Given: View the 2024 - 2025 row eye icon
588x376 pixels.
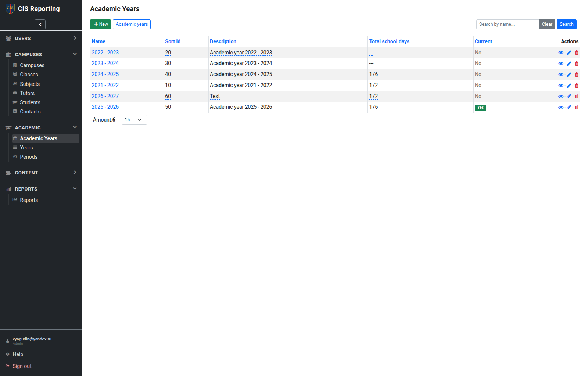Looking at the screenshot, I should pyautogui.click(x=561, y=75).
